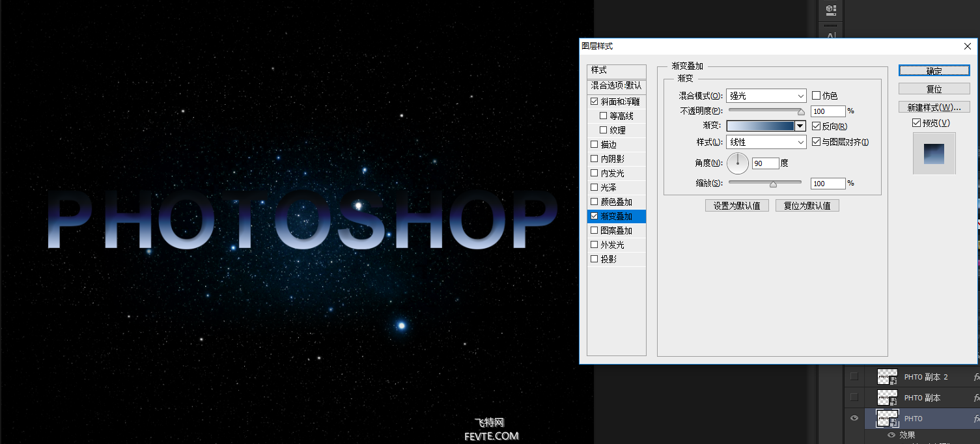Click the 不透明度 slider track

click(766, 110)
